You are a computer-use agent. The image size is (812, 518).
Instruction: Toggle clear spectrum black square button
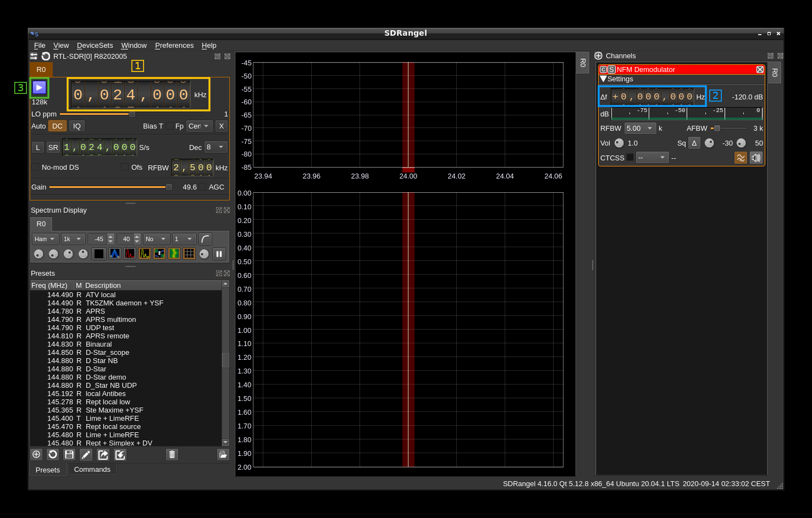99,254
